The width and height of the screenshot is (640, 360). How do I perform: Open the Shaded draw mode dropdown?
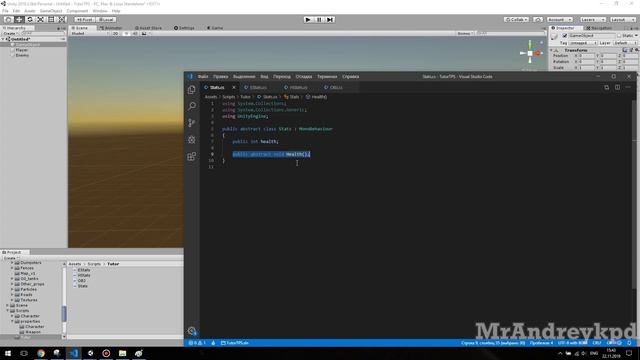[89, 33]
